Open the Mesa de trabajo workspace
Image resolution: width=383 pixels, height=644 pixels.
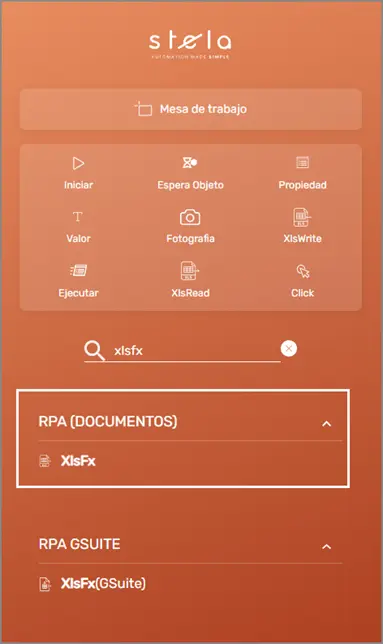191,109
